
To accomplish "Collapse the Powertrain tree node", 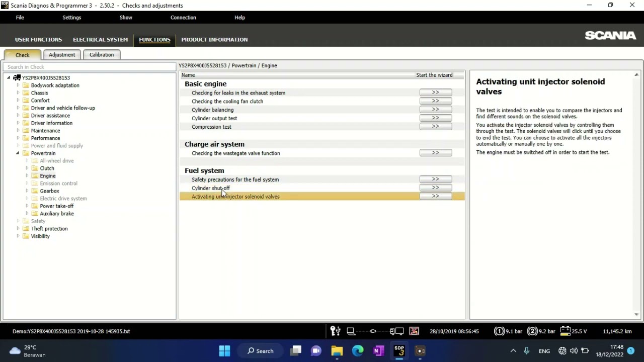I will (x=18, y=153).
